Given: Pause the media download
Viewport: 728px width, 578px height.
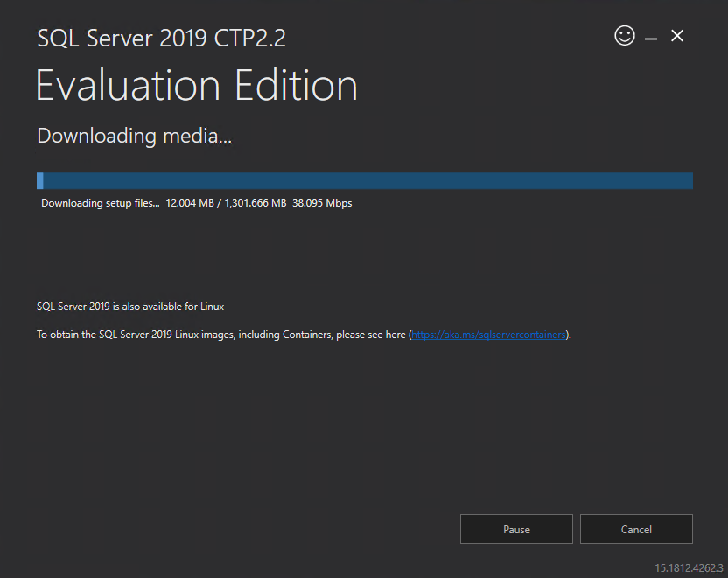Looking at the screenshot, I should (516, 529).
